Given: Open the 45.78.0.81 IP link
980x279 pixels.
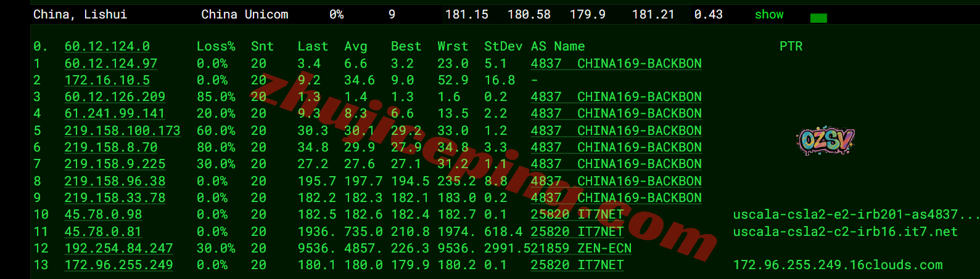Looking at the screenshot, I should [103, 232].
